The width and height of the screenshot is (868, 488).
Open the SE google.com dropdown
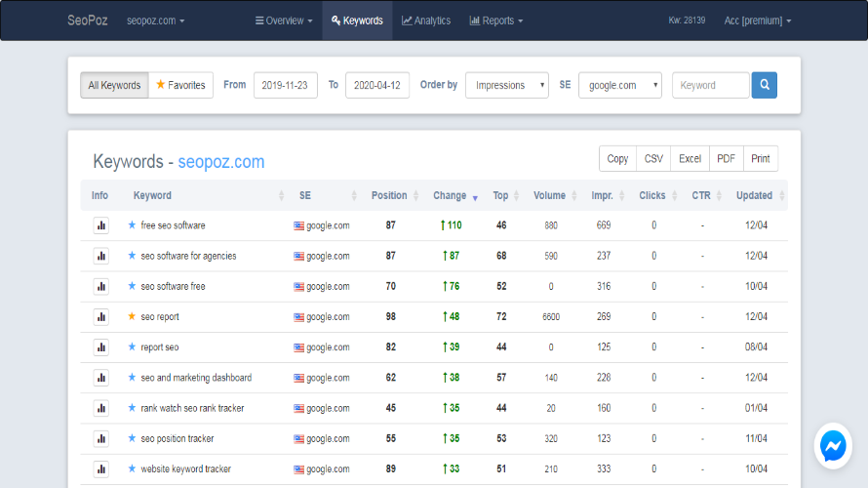[620, 85]
